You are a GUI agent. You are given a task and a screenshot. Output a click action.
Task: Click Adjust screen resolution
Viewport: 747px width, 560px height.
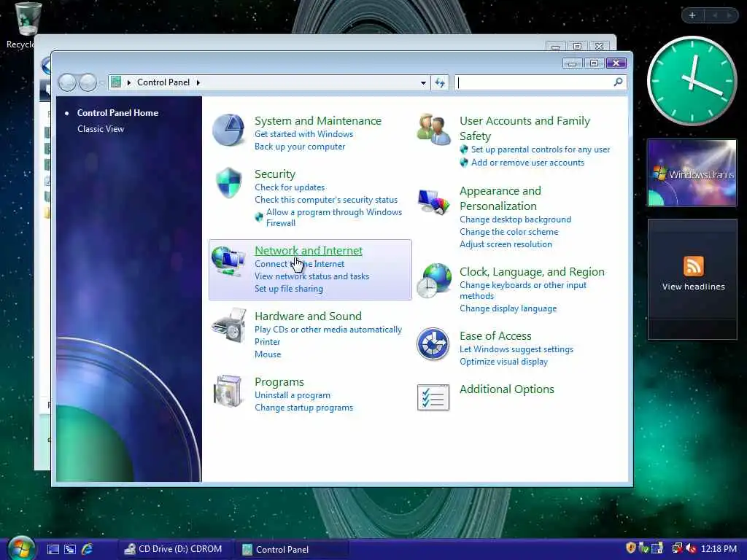coord(506,244)
